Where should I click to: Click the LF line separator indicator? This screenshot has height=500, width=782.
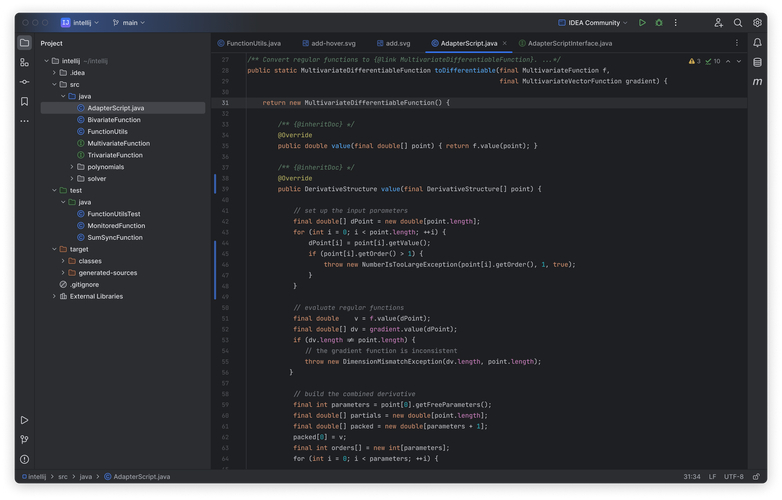[x=712, y=477]
